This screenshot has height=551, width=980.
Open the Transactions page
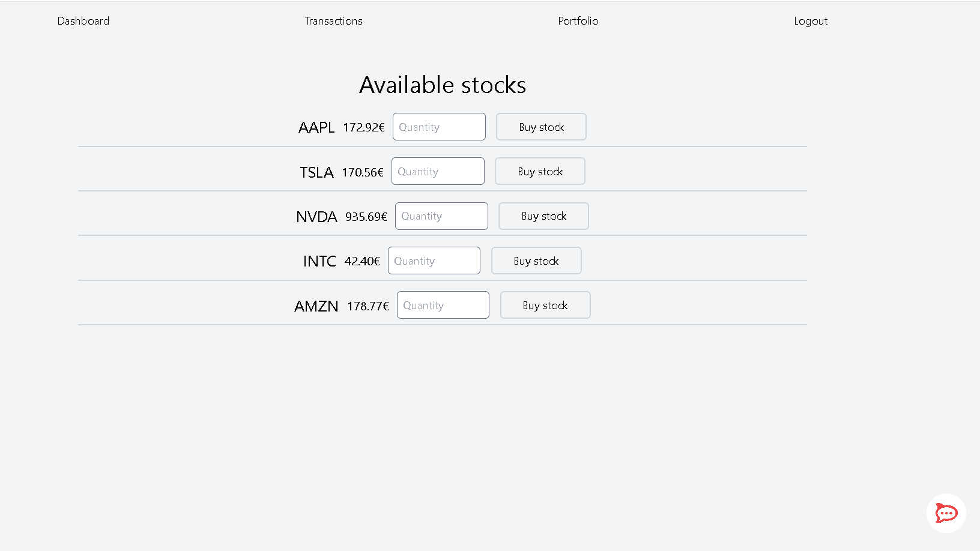[x=333, y=21]
